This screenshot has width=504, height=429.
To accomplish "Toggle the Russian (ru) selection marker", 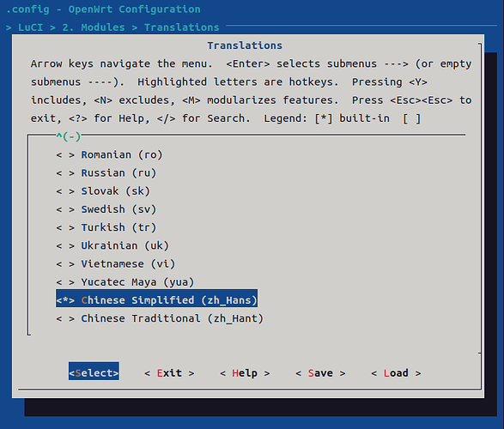I will pyautogui.click(x=65, y=173).
